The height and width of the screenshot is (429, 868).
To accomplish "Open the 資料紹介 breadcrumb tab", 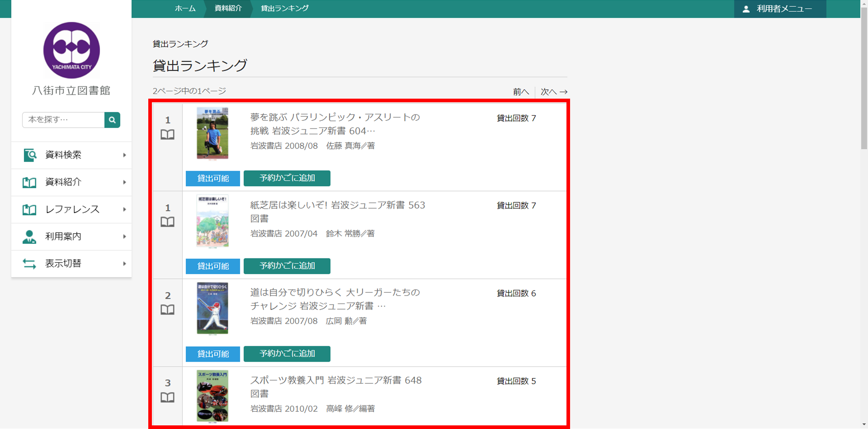I will coord(228,9).
